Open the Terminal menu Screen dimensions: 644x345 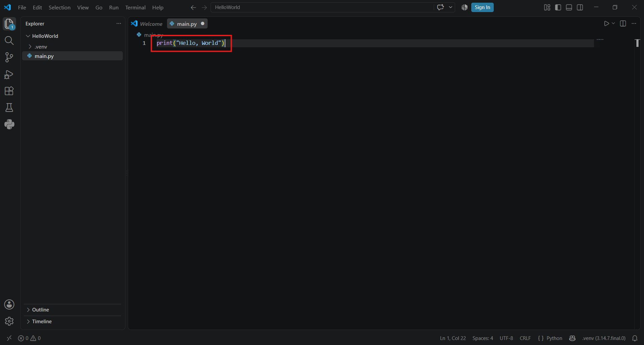[136, 7]
